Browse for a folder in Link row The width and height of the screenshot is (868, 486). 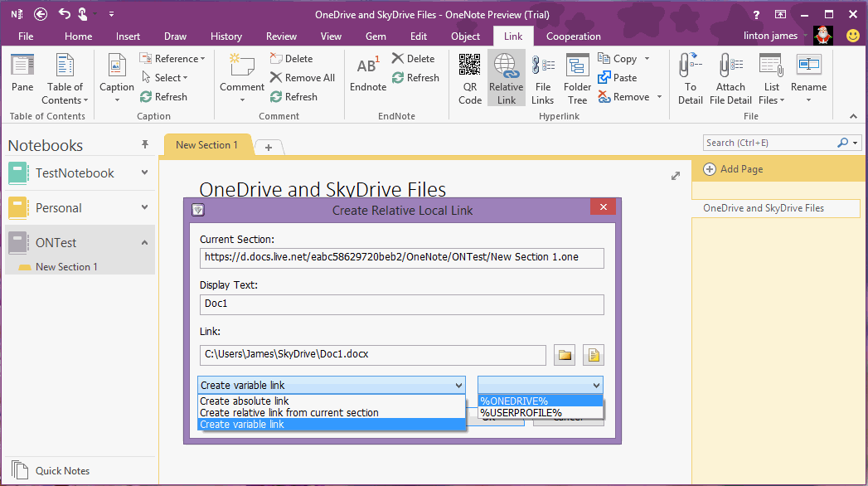(x=565, y=355)
